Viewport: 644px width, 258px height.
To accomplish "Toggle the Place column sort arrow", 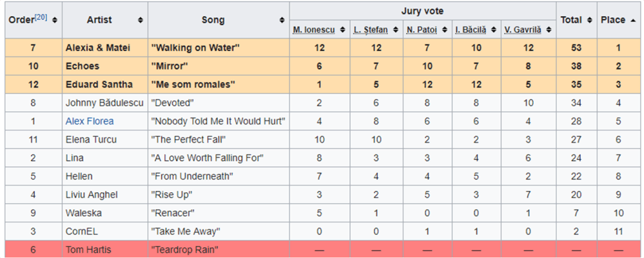I will click(x=632, y=20).
